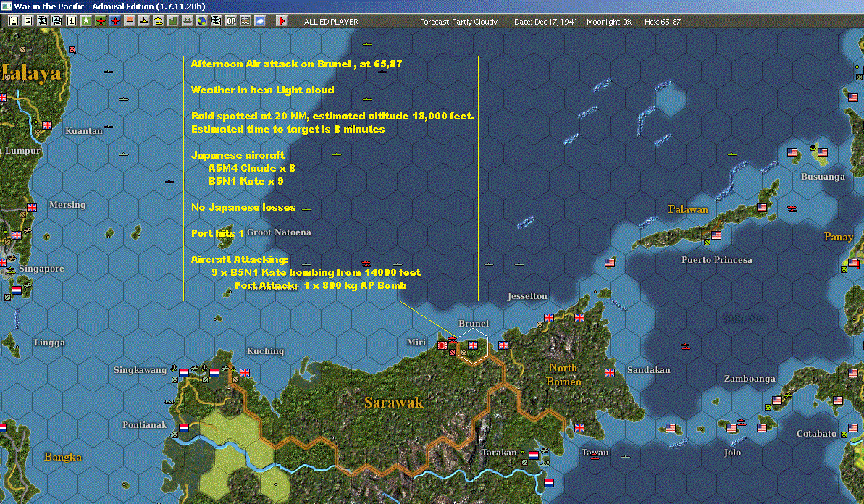Click the Singkawang map label
Image resolution: width=864 pixels, height=504 pixels.
140,369
